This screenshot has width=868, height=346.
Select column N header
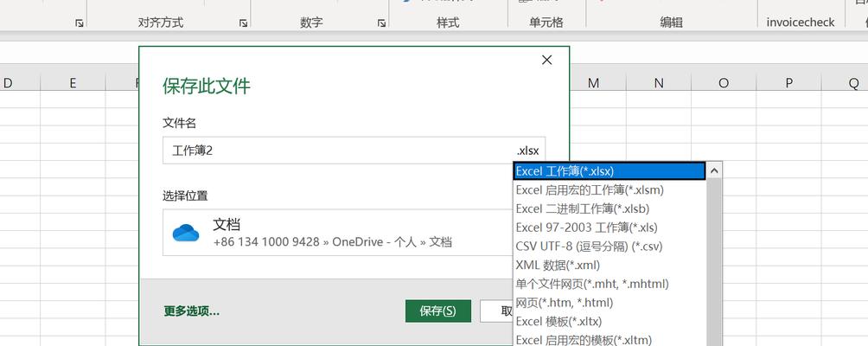tap(659, 83)
